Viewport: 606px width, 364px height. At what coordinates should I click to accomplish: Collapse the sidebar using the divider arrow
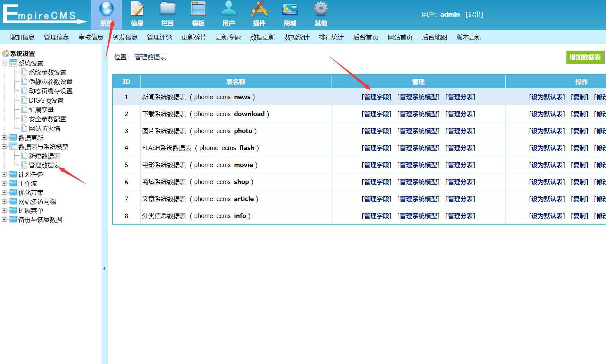[104, 268]
